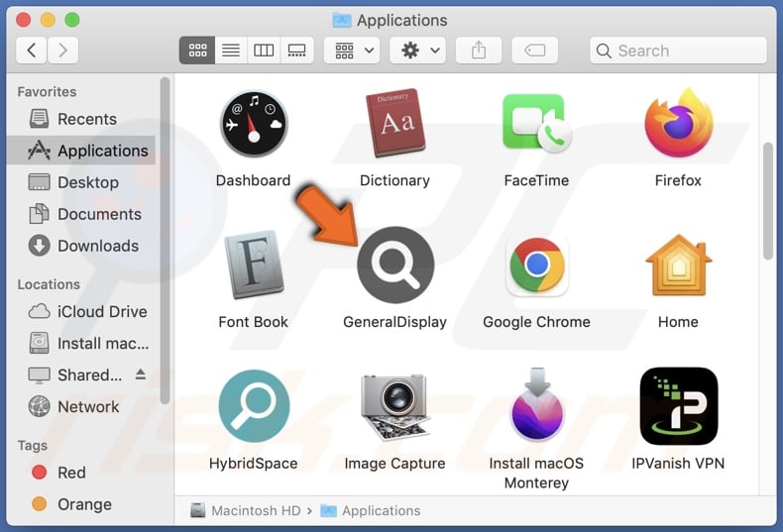
Task: Open the Dictionary app icon
Action: pos(395,123)
